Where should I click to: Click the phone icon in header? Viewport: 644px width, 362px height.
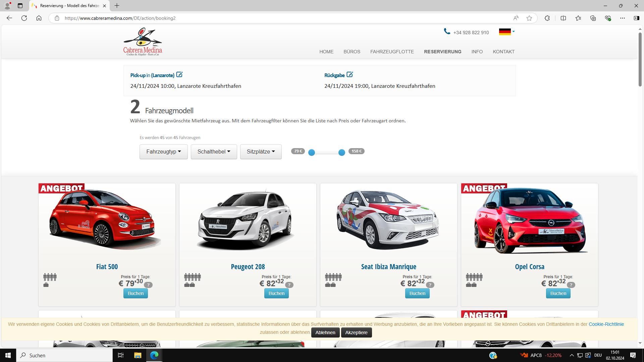click(447, 32)
